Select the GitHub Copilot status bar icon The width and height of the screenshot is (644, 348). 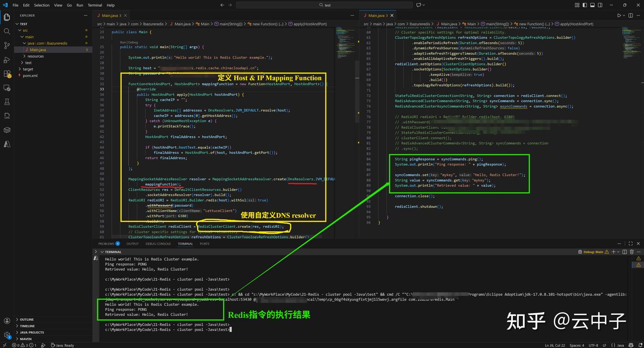click(631, 345)
